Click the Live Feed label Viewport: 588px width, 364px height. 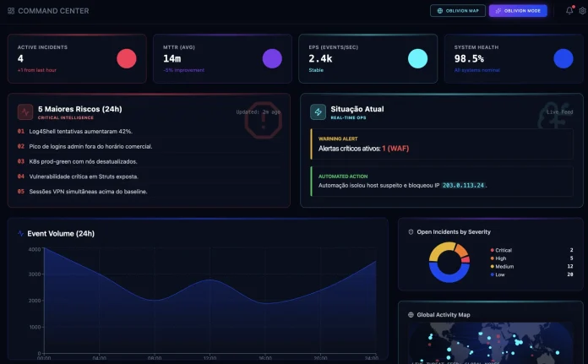click(559, 112)
